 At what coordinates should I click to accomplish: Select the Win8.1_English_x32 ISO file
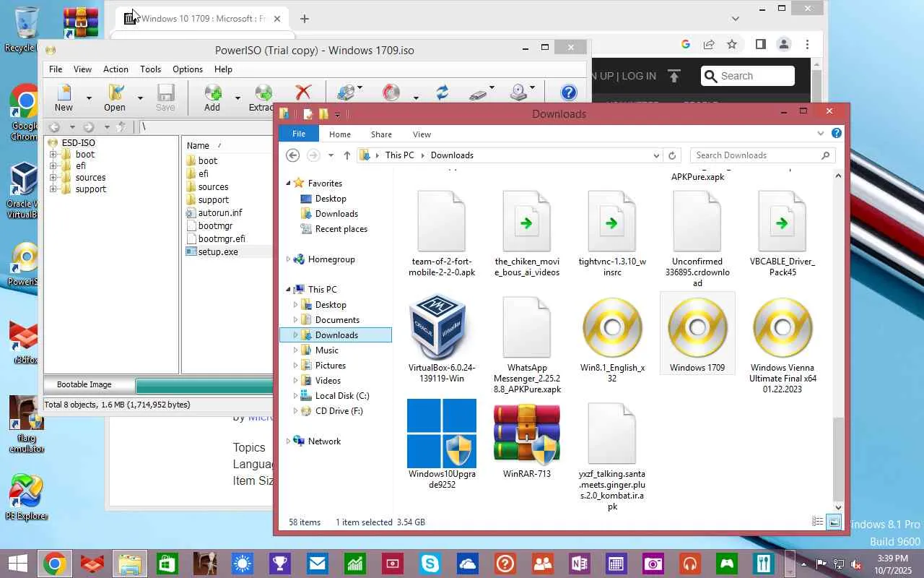pos(612,338)
